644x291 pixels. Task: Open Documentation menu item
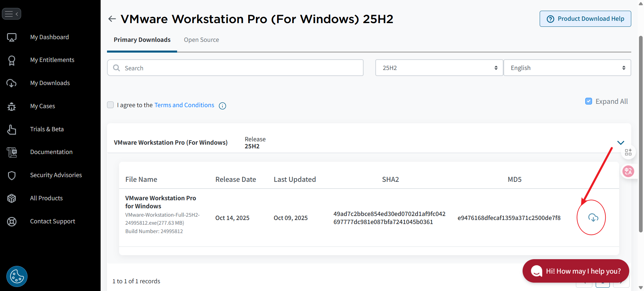51,152
